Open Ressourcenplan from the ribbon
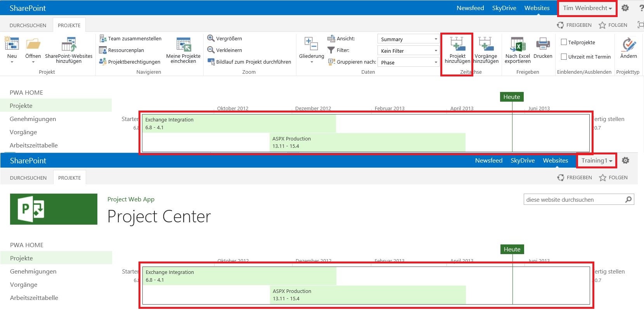644x310 pixels. pyautogui.click(x=121, y=50)
